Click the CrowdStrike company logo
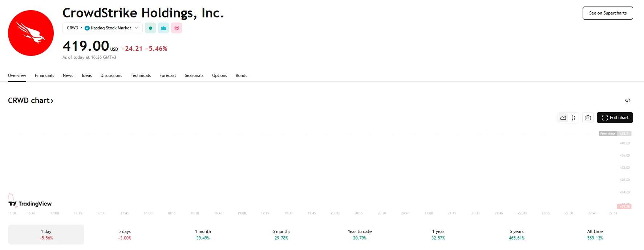The height and width of the screenshot is (250, 644). pos(31,33)
